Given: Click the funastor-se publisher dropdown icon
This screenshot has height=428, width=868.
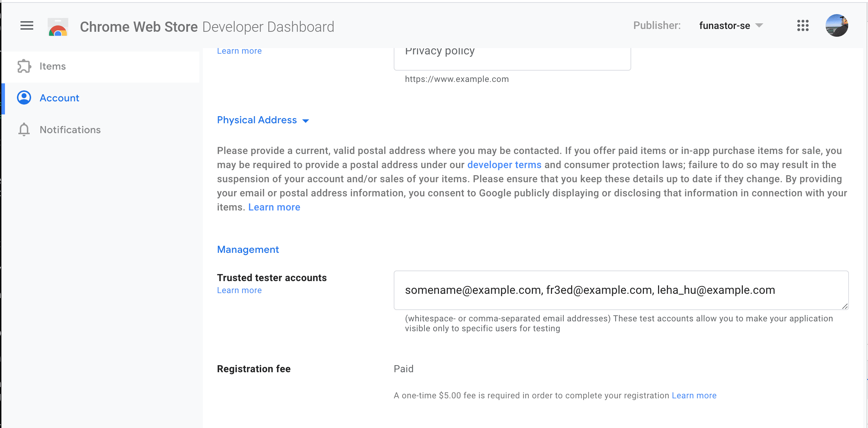Looking at the screenshot, I should pos(763,26).
